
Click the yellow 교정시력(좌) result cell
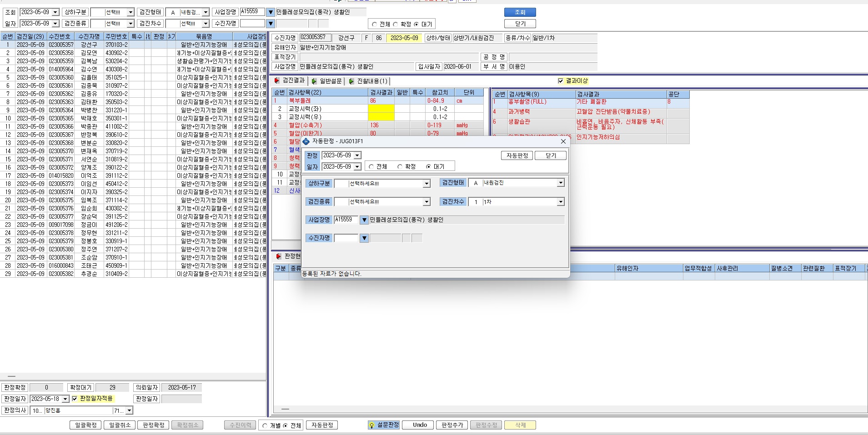(x=381, y=109)
